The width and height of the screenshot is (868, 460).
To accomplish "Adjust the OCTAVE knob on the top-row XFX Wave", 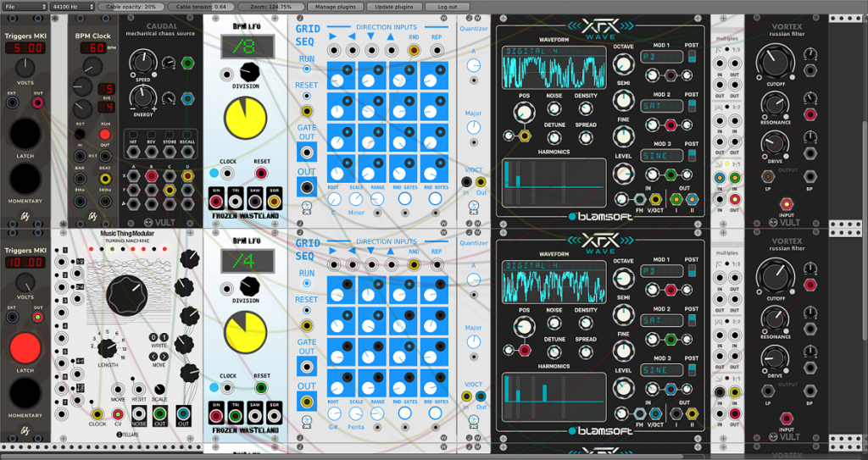I will (x=623, y=64).
